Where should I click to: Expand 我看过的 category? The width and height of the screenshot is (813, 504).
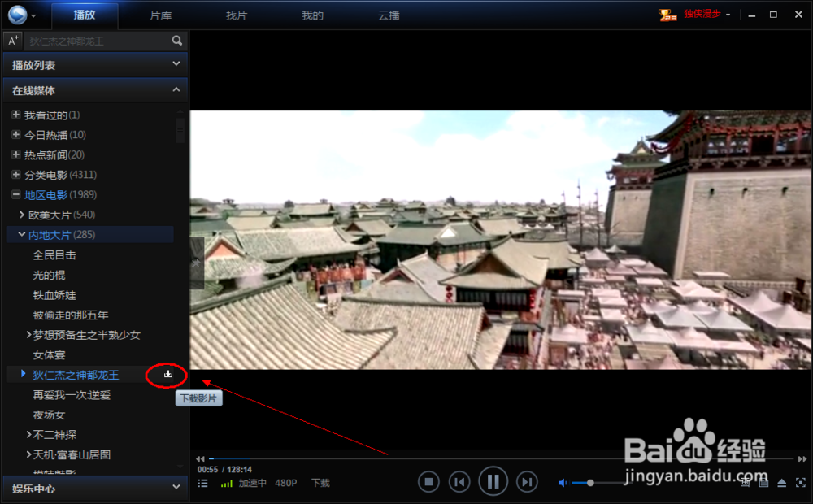pyautogui.click(x=16, y=115)
